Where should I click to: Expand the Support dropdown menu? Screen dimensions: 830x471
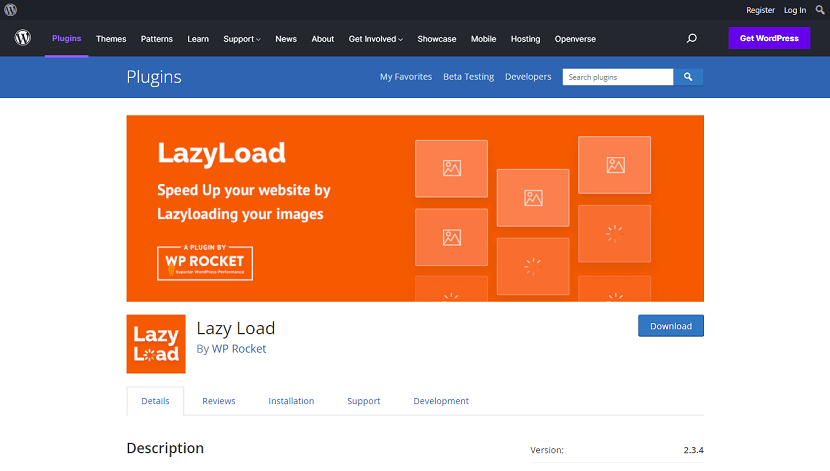(x=242, y=39)
